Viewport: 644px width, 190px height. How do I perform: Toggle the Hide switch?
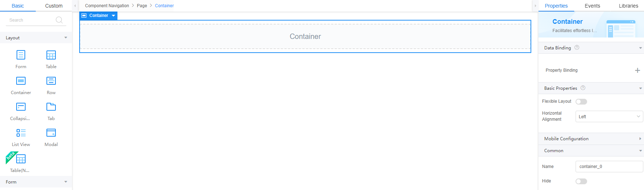(581, 181)
